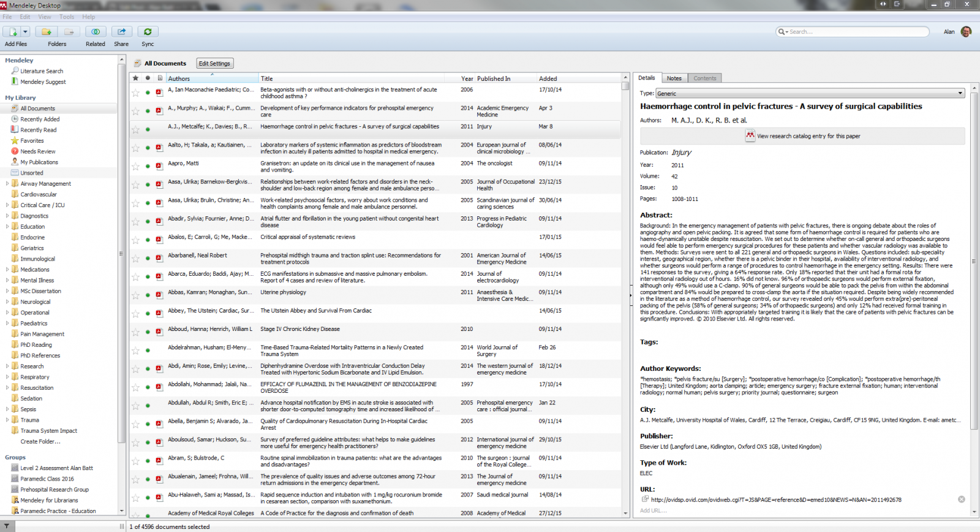The height and width of the screenshot is (532, 980).
Task: Open the Help menu
Action: tap(89, 17)
